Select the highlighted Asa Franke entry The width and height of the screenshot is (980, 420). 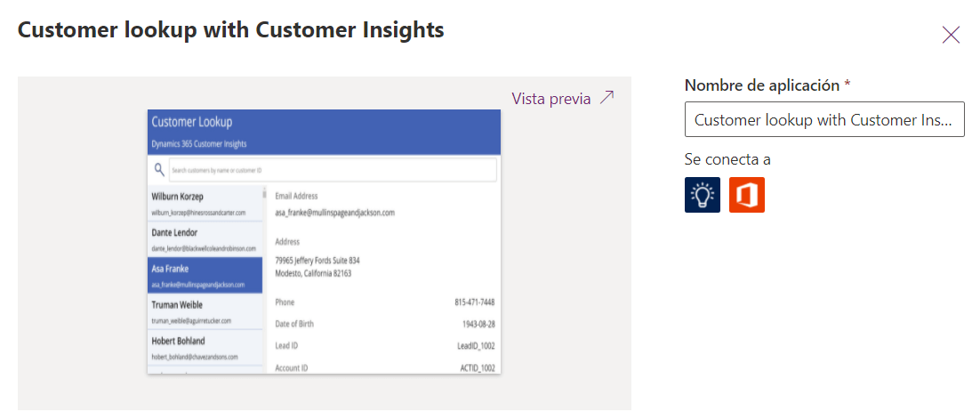pos(204,275)
